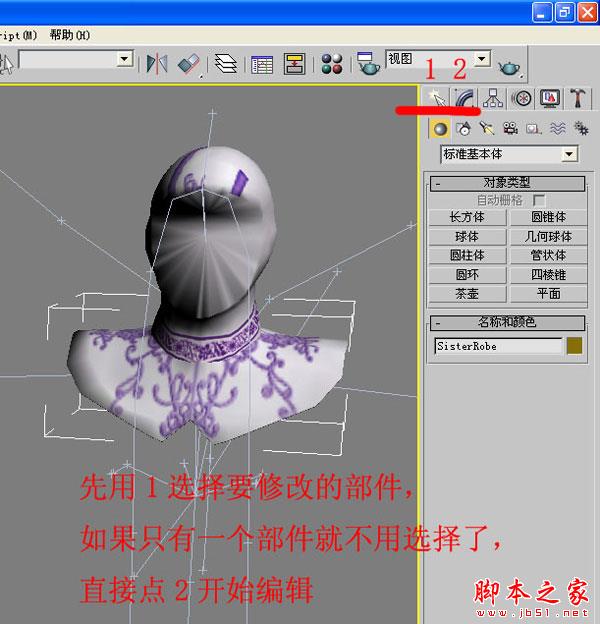This screenshot has width=600, height=624.
Task: Switch to the Utilities hammer tab
Action: pyautogui.click(x=578, y=98)
